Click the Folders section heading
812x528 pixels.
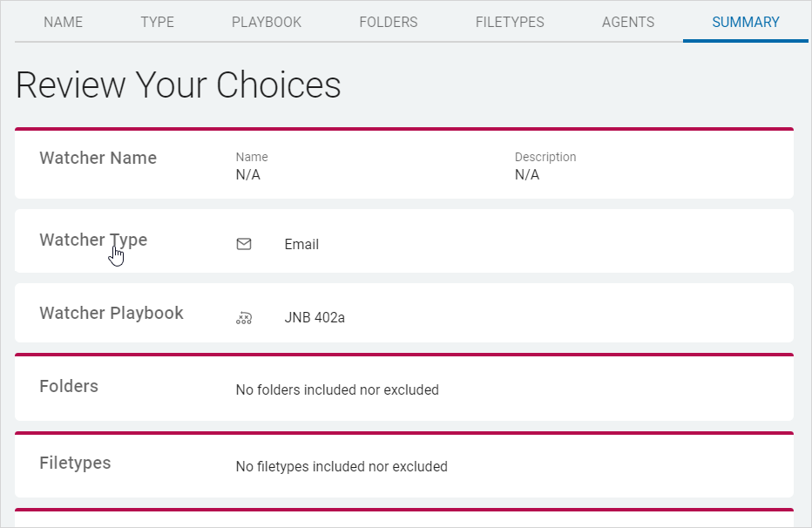[69, 387]
